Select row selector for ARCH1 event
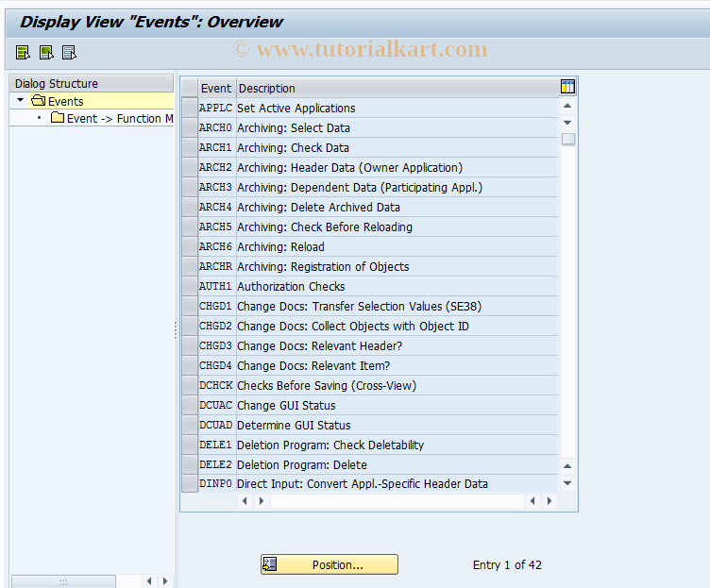The width and height of the screenshot is (710, 588). 189,147
